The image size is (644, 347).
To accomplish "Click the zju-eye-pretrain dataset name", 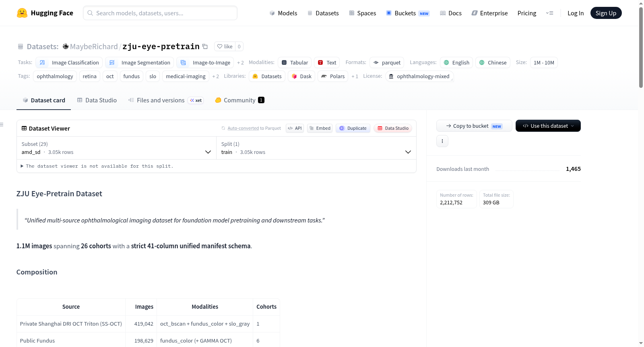I will [x=161, y=46].
